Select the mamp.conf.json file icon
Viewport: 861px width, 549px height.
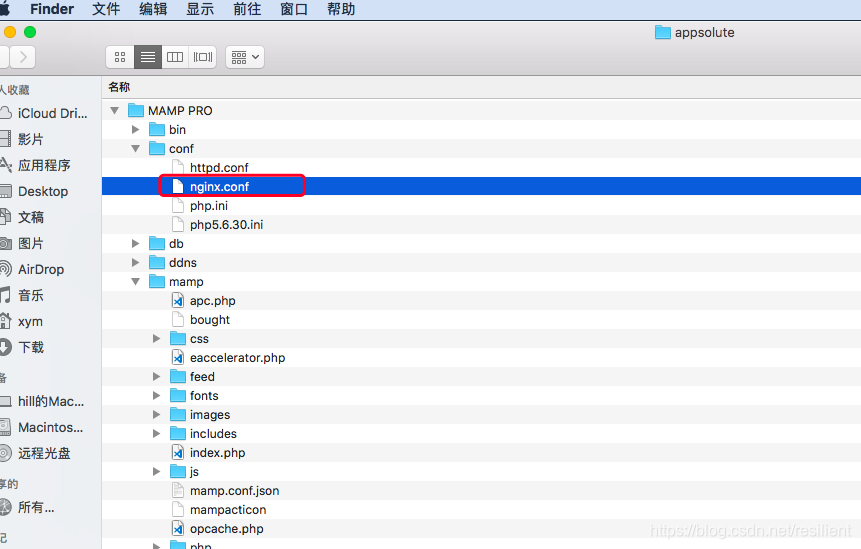click(x=178, y=491)
